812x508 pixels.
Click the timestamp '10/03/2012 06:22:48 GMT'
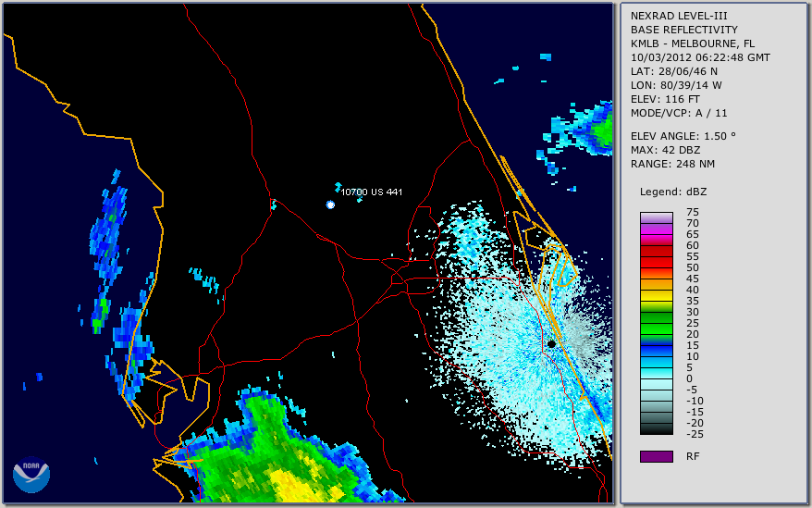[x=700, y=57]
